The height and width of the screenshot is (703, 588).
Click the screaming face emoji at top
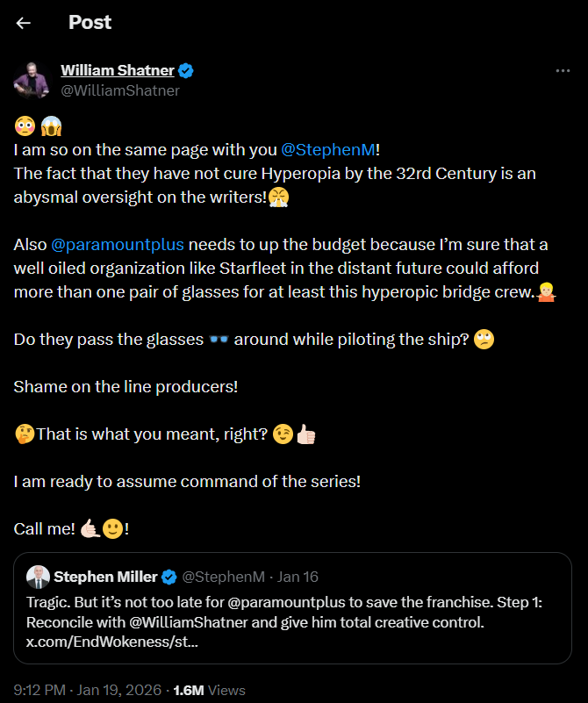point(51,127)
